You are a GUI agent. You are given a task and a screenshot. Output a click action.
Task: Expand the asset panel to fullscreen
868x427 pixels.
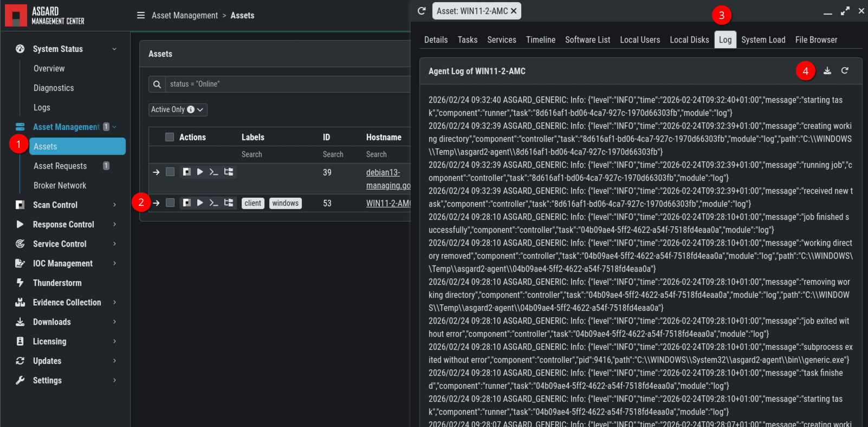845,11
